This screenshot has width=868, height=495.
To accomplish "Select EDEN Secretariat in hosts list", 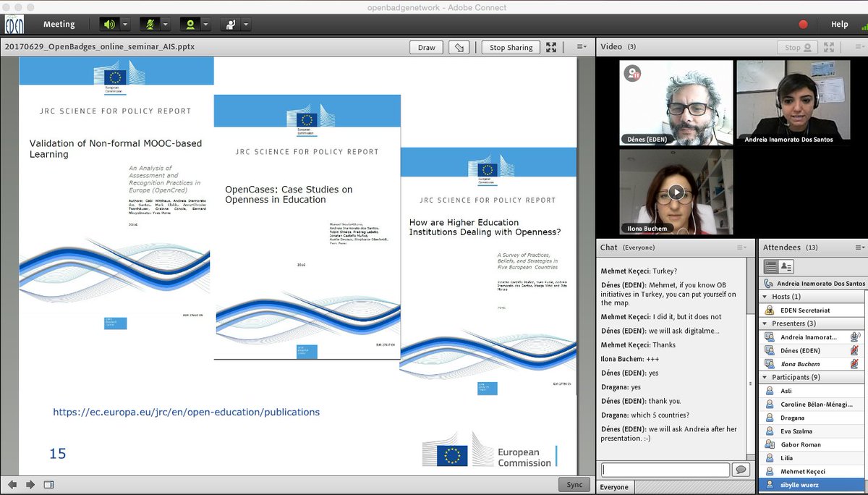I will [812, 310].
